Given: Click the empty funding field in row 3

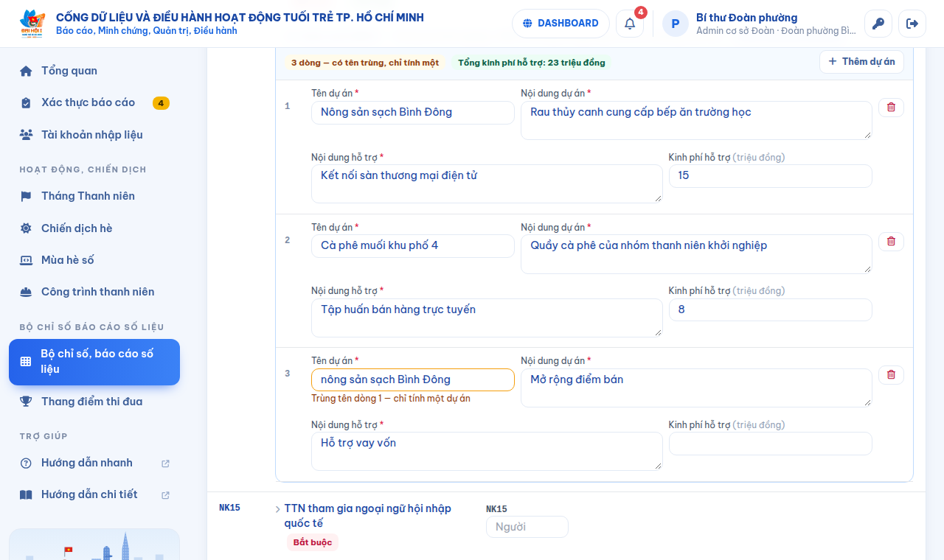Looking at the screenshot, I should [770, 444].
